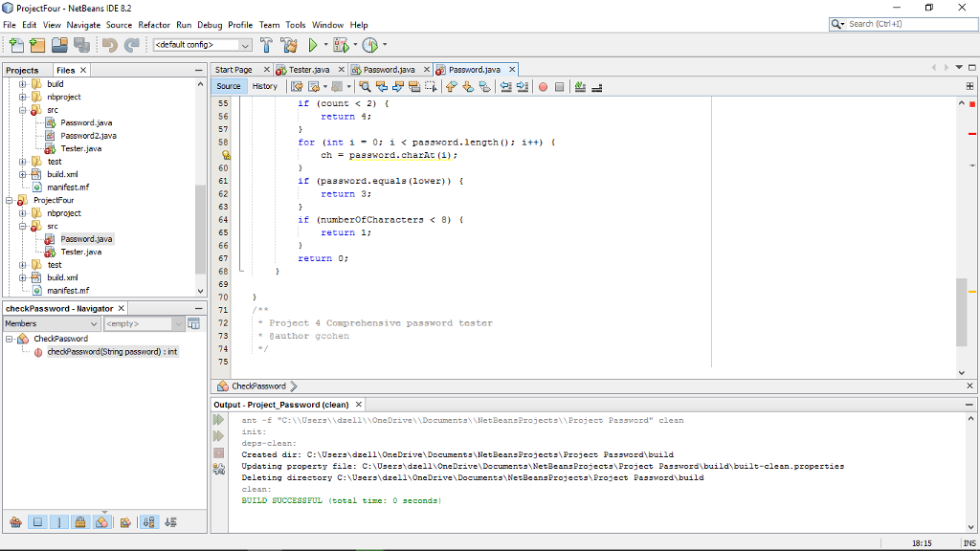This screenshot has width=980, height=551.
Task: Open the Refactor menu
Action: click(x=154, y=25)
